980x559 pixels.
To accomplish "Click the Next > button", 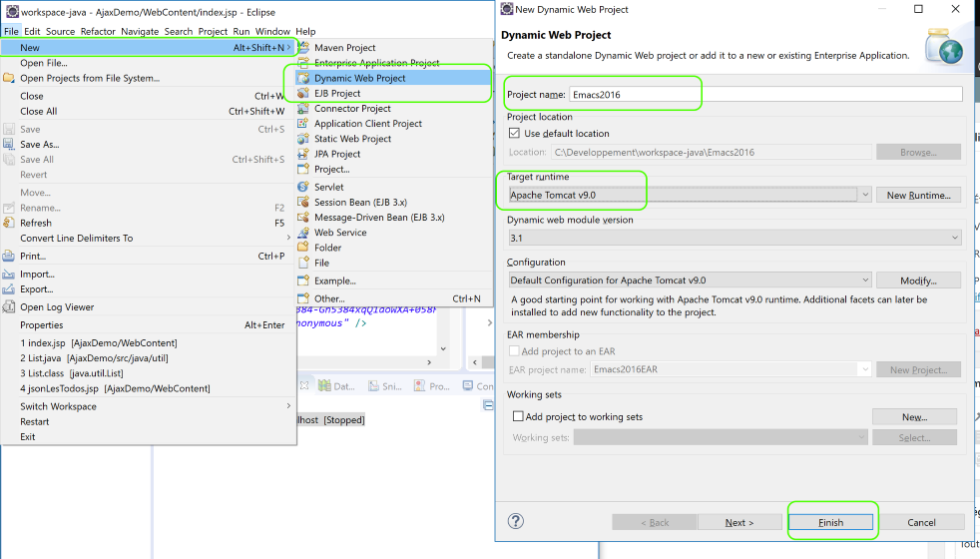I will (x=739, y=522).
